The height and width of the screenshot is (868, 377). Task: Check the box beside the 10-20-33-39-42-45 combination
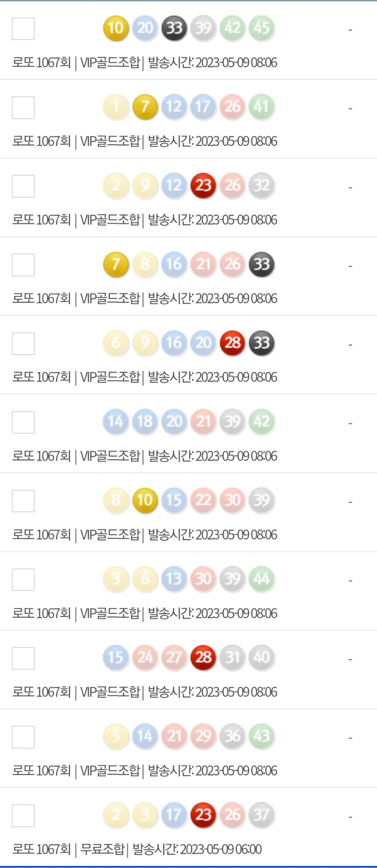coord(23,29)
